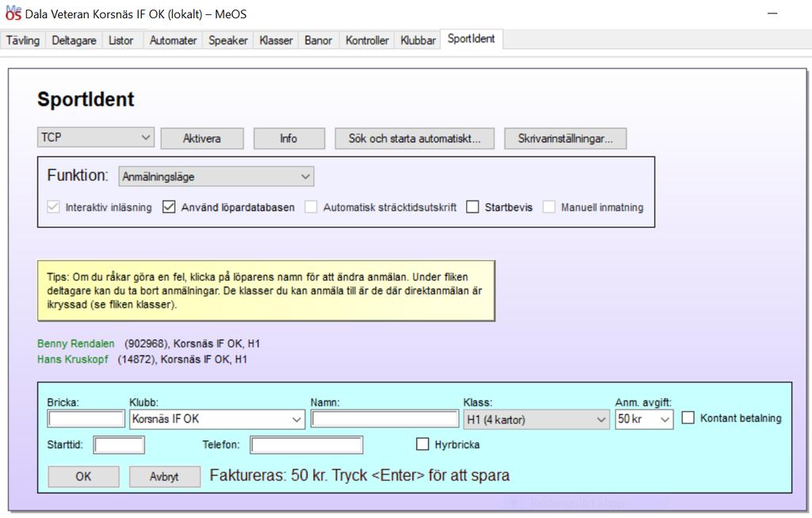This screenshot has width=812, height=518.
Task: Open the Kontroller tab
Action: click(x=366, y=40)
